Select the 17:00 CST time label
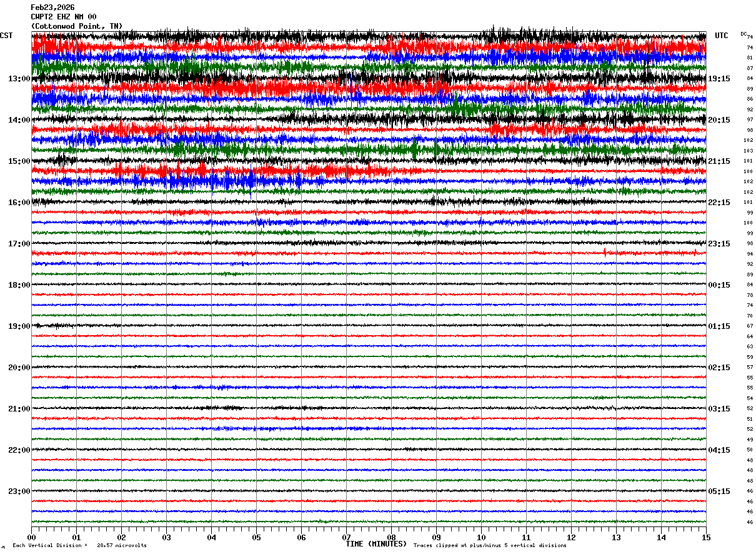756x554 pixels. [x=19, y=244]
